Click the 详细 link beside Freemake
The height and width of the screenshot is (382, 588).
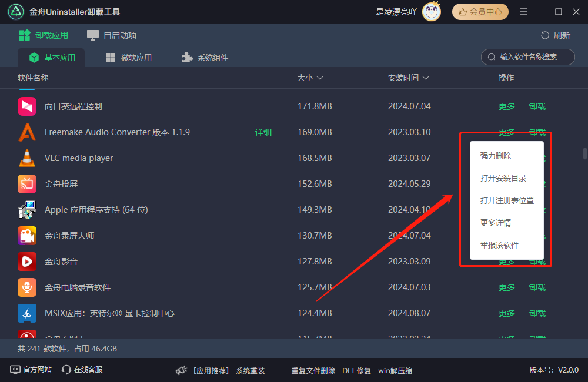(x=263, y=132)
